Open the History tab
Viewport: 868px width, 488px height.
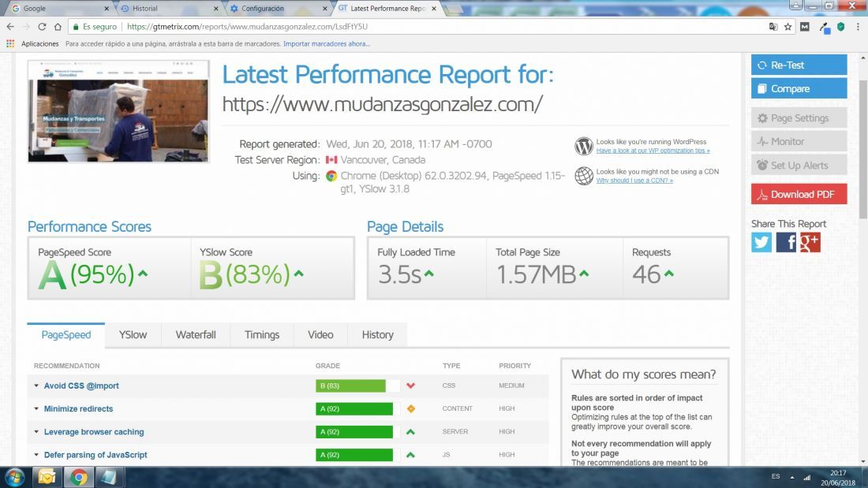point(377,335)
